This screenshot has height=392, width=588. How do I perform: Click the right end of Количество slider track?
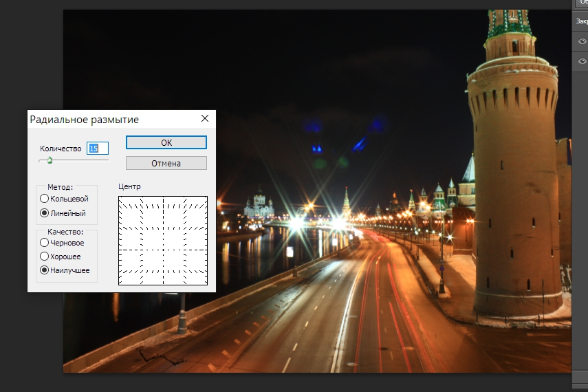click(x=107, y=160)
